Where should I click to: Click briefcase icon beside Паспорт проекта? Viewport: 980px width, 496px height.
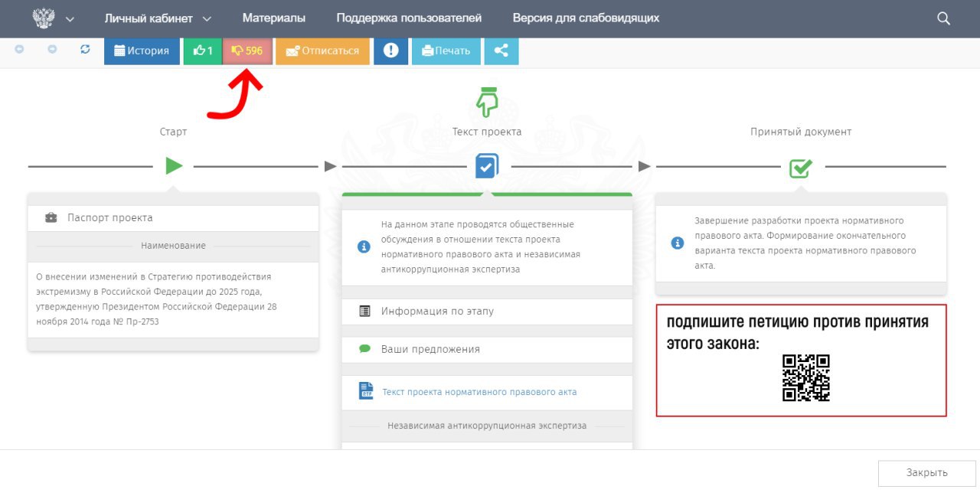click(x=51, y=218)
